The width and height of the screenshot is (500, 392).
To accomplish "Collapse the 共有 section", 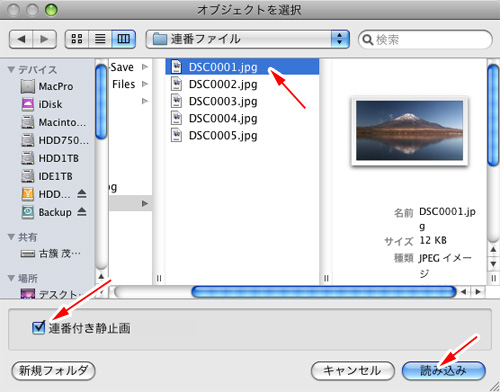I will 11,237.
